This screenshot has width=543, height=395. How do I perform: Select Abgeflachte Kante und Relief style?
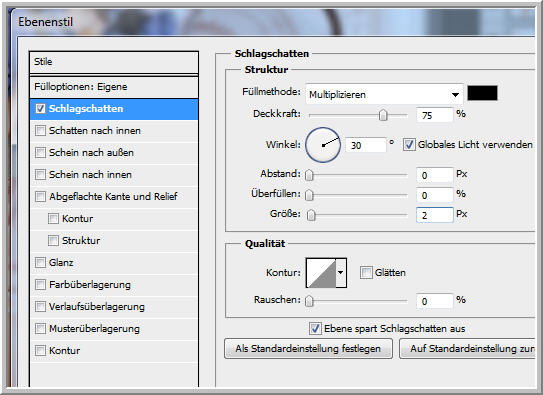coord(114,197)
